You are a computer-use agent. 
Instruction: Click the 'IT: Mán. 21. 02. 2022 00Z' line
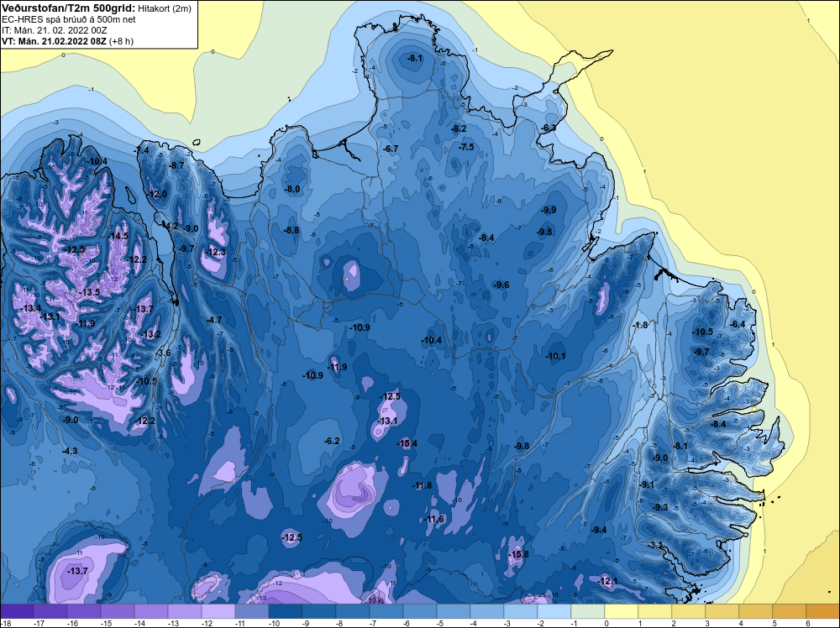point(54,30)
